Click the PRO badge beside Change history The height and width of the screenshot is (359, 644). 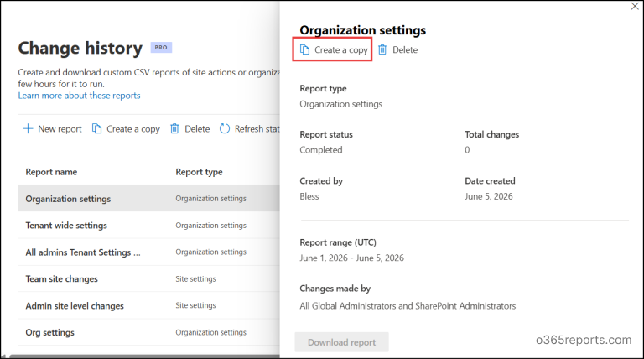click(x=161, y=48)
